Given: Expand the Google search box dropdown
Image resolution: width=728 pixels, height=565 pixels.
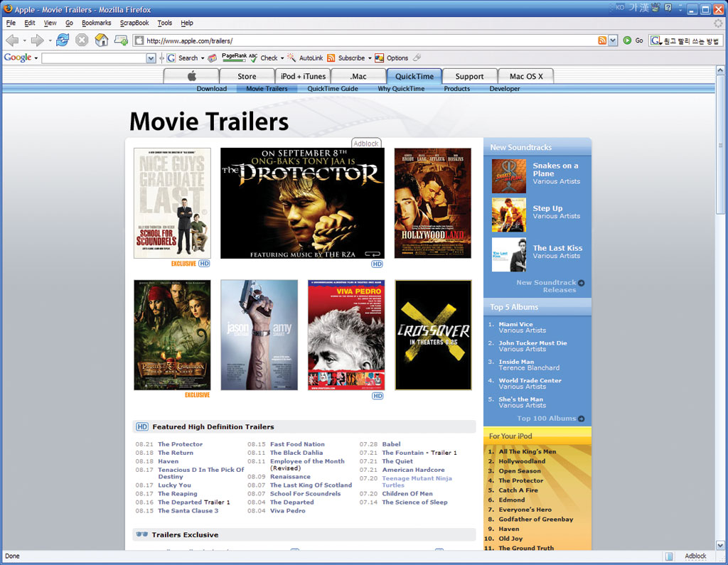Looking at the screenshot, I should pos(151,58).
